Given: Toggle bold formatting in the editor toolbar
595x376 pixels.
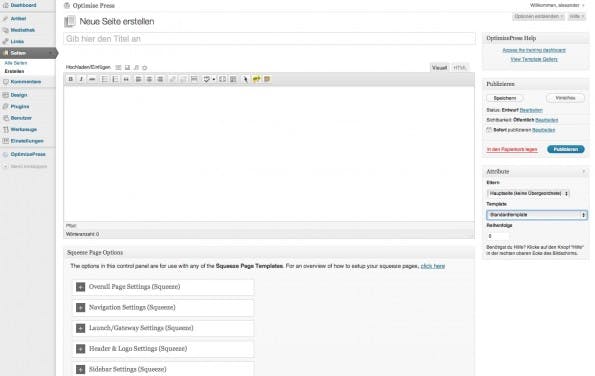Looking at the screenshot, I should point(71,79).
